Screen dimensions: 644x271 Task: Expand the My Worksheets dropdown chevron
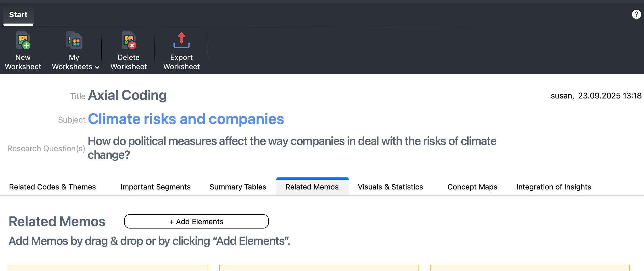[97, 67]
